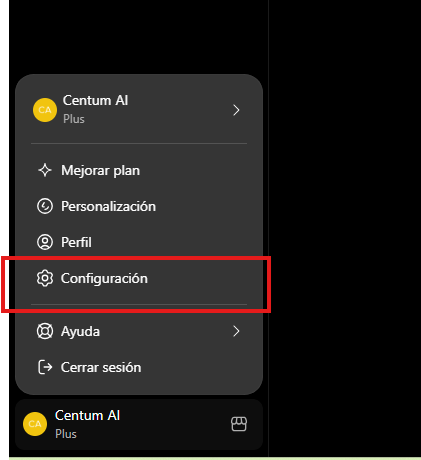The width and height of the screenshot is (421, 460).
Task: Expand the Ayuda submenu arrow
Action: [x=236, y=331]
